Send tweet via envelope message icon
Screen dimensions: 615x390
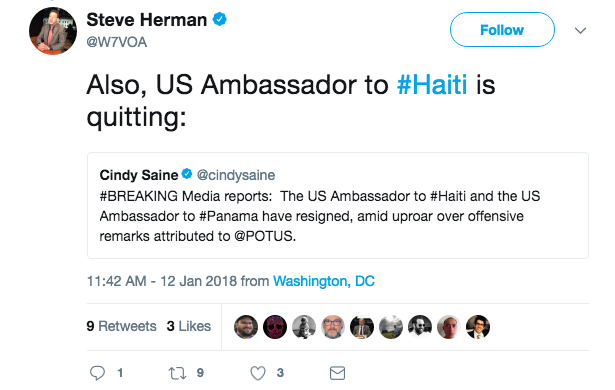point(337,373)
